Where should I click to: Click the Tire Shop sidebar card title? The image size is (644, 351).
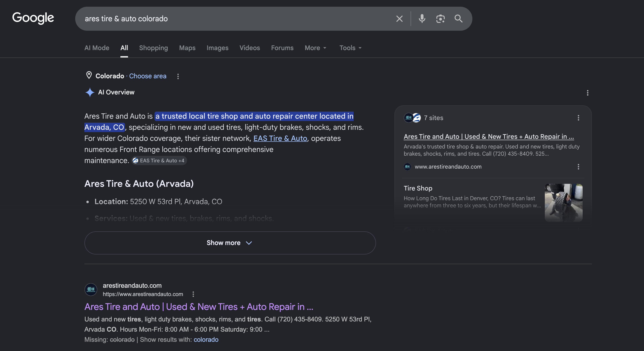pos(418,188)
